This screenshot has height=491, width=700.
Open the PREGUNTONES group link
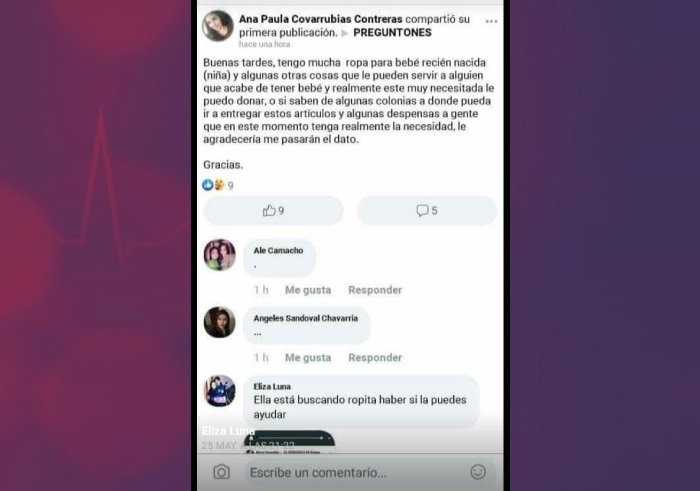[x=392, y=33]
